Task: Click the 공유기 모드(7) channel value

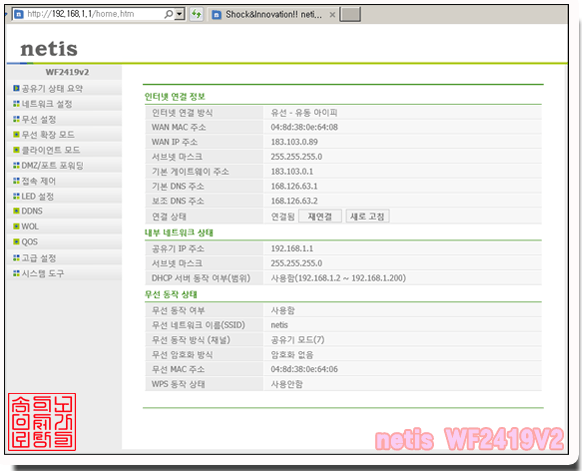Action: tap(298, 340)
